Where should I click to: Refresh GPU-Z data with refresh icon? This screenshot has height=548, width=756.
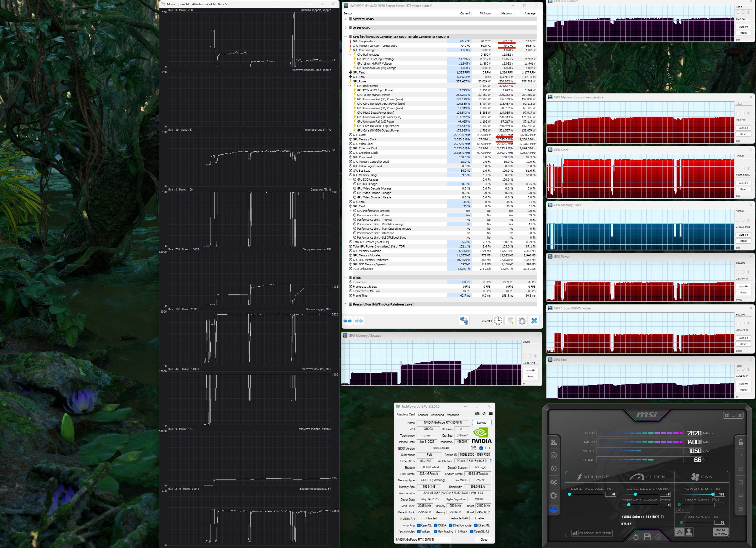click(484, 413)
